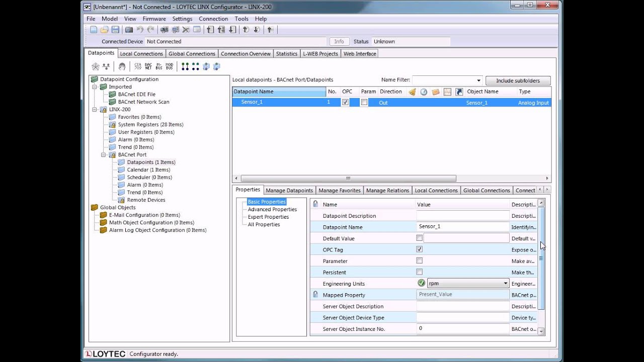Click the trend chart column header icon
This screenshot has height=362, width=644.
[447, 92]
